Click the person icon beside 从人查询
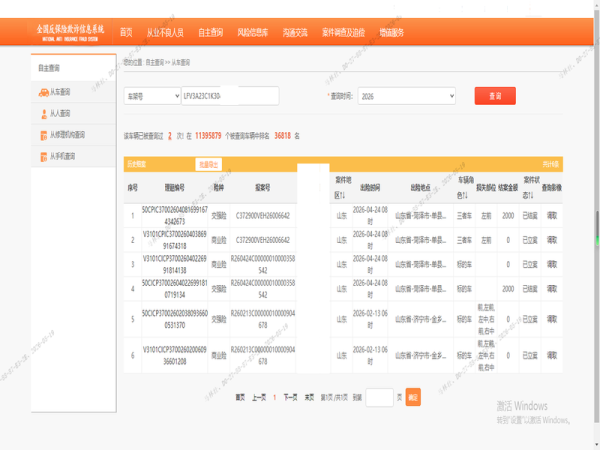600x450 pixels. point(44,114)
